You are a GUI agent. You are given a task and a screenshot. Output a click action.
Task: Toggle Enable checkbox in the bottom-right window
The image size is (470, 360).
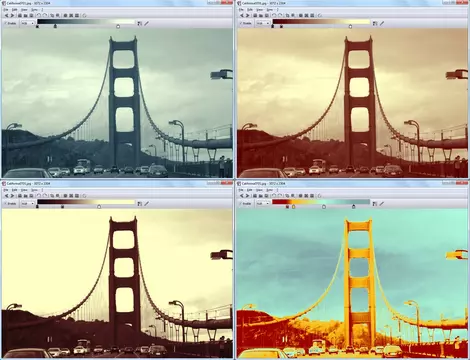(246, 203)
